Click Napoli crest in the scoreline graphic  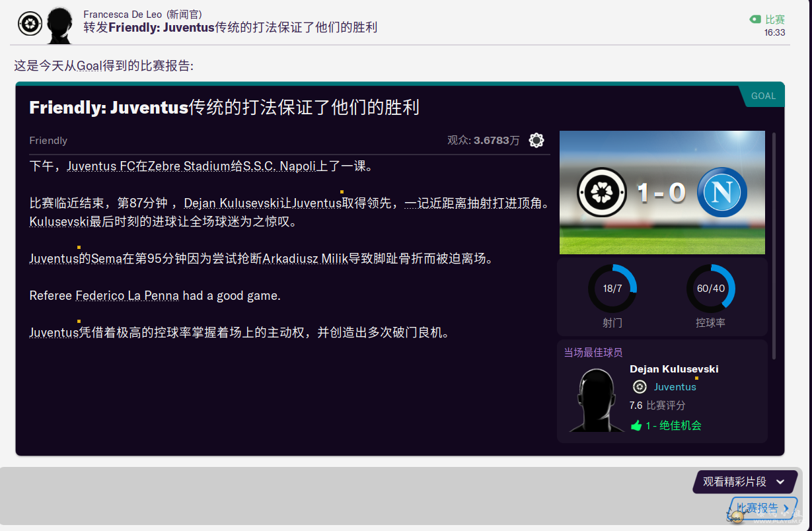[722, 192]
